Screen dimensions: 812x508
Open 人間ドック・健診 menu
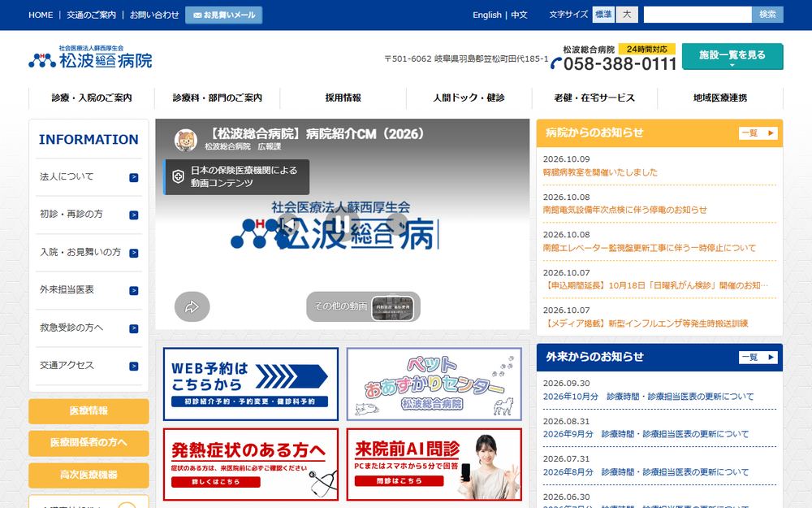coord(469,98)
